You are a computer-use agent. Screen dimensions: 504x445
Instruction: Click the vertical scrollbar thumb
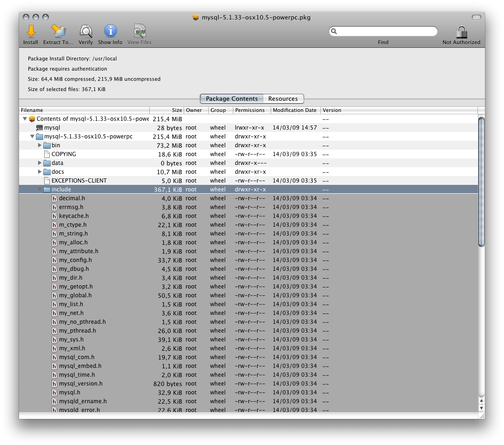coord(481,182)
